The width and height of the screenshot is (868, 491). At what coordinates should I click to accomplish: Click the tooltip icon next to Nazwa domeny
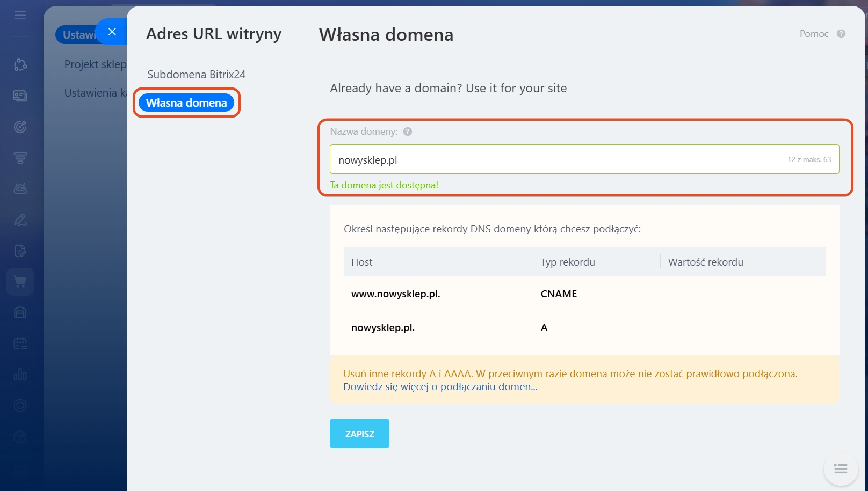pyautogui.click(x=408, y=131)
